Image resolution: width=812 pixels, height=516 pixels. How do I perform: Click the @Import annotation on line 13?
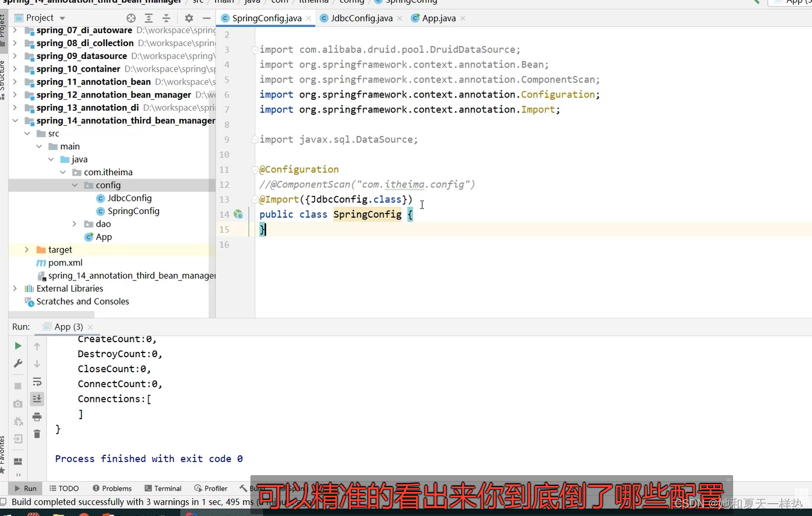[x=279, y=199]
